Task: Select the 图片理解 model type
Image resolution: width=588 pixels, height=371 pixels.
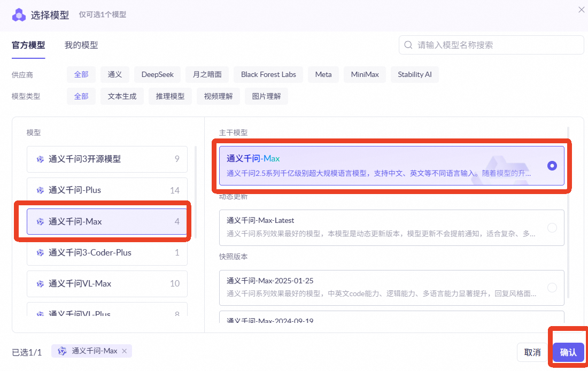Action: tap(266, 96)
